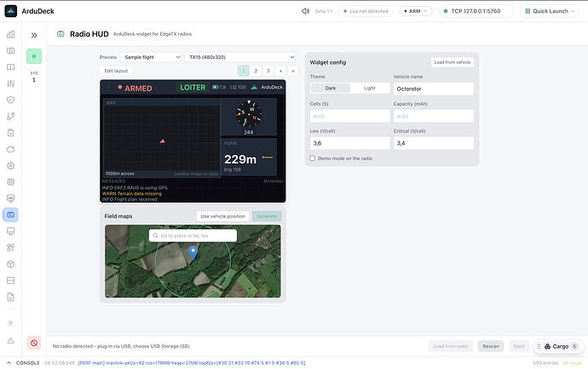This screenshot has height=369, width=588.
Task: Open the bar chart telemetry sidebar icon
Action: [x=10, y=34]
